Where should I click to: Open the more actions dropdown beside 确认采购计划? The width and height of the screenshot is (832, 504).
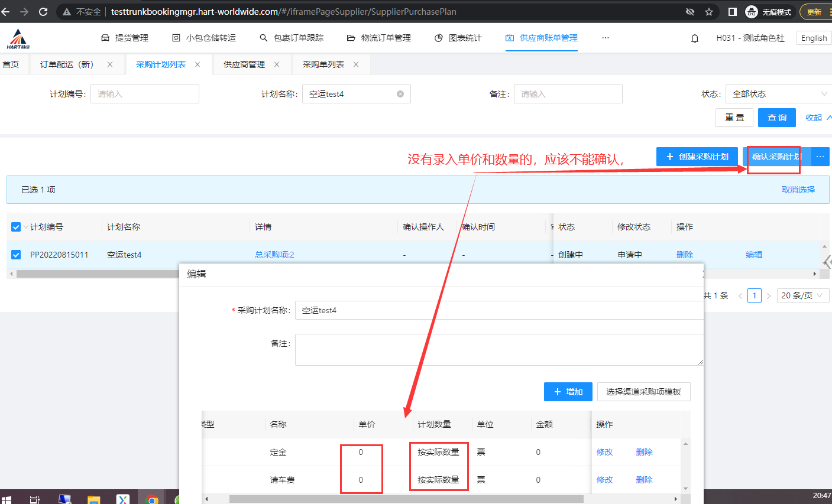pos(820,157)
